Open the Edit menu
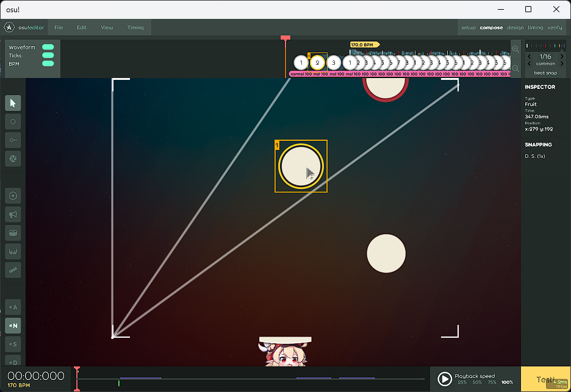This screenshot has width=571, height=392. point(82,27)
